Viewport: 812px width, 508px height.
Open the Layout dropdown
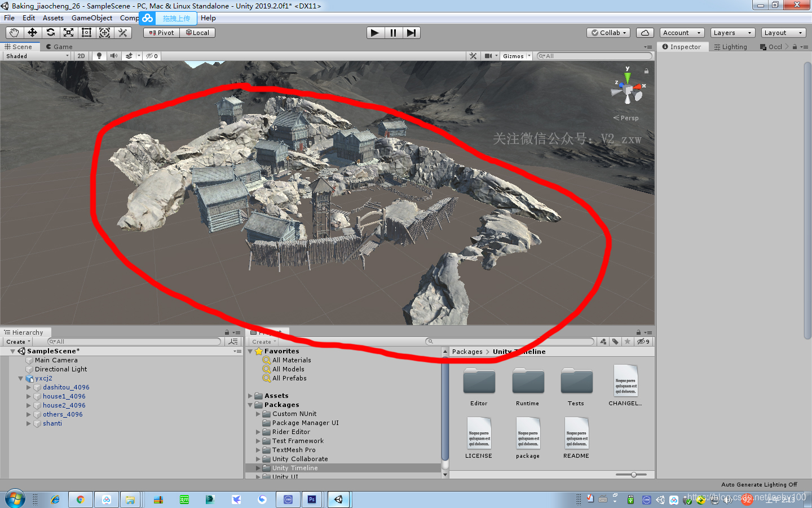[x=783, y=33]
